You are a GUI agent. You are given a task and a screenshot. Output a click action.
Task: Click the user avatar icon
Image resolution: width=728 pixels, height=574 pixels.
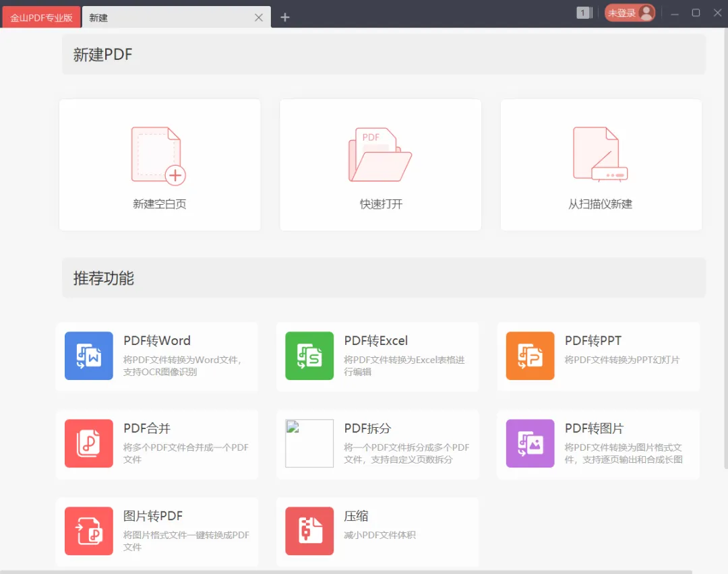tap(646, 13)
